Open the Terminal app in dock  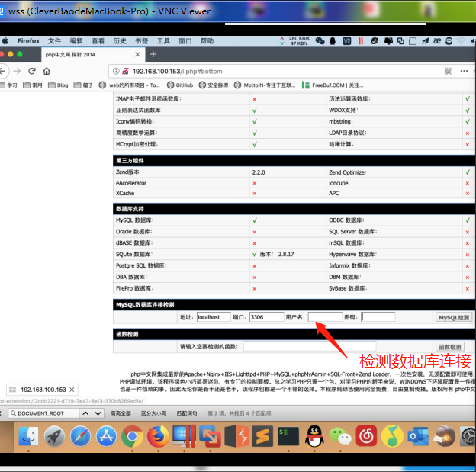(x=288, y=436)
